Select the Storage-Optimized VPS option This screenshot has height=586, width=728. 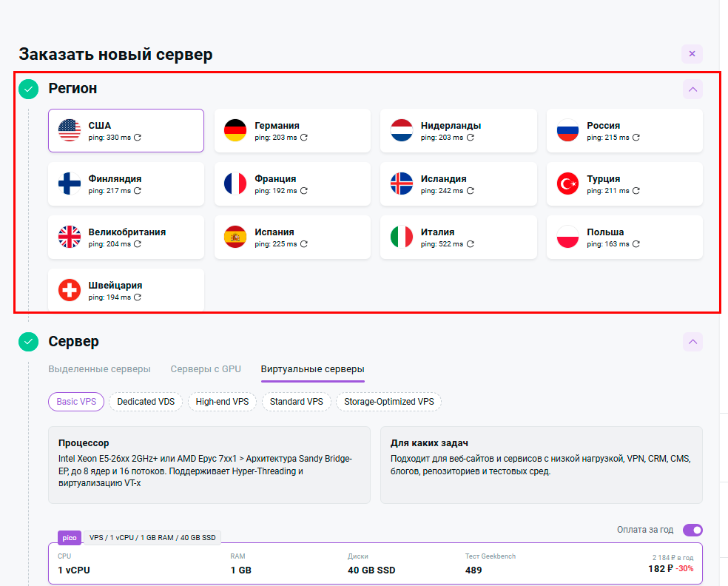point(388,402)
